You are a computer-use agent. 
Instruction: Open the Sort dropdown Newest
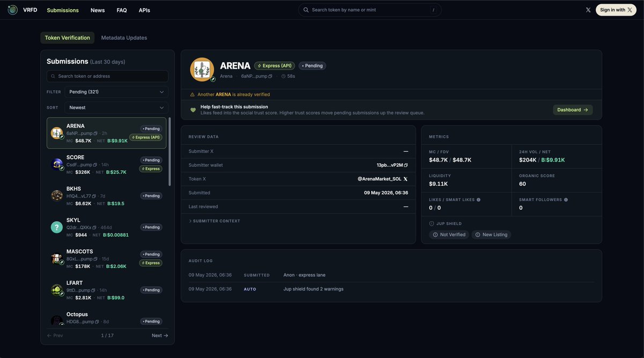[x=116, y=107]
